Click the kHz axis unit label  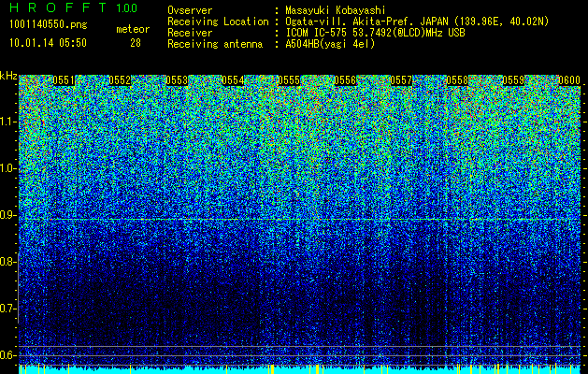coord(8,76)
